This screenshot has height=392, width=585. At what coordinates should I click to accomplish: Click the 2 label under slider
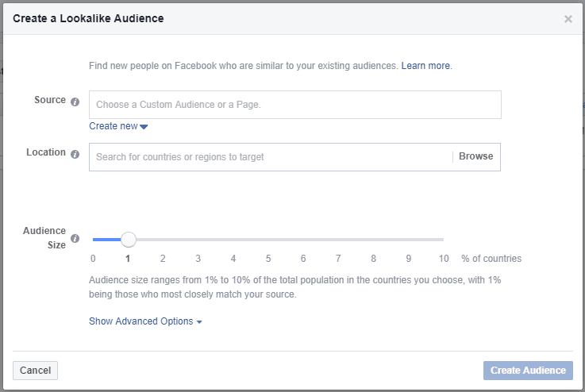coord(163,259)
